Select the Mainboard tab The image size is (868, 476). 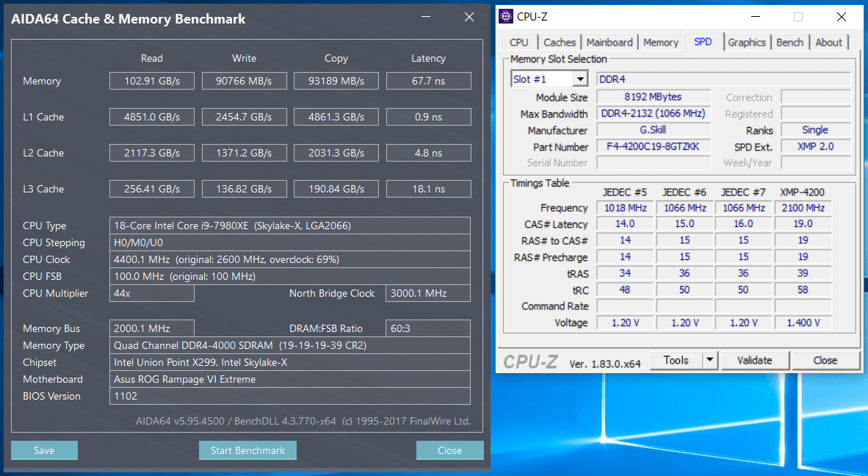[609, 43]
